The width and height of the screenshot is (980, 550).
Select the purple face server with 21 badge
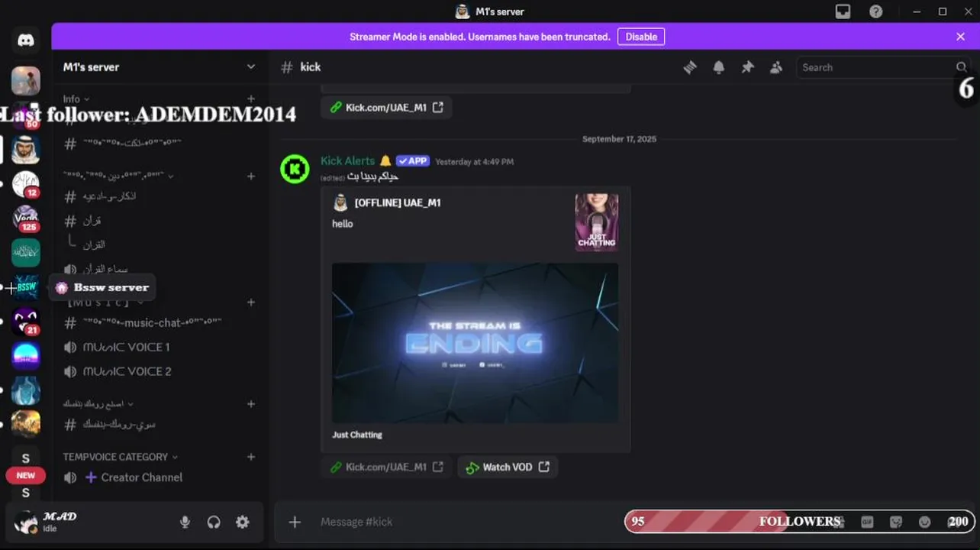(26, 322)
